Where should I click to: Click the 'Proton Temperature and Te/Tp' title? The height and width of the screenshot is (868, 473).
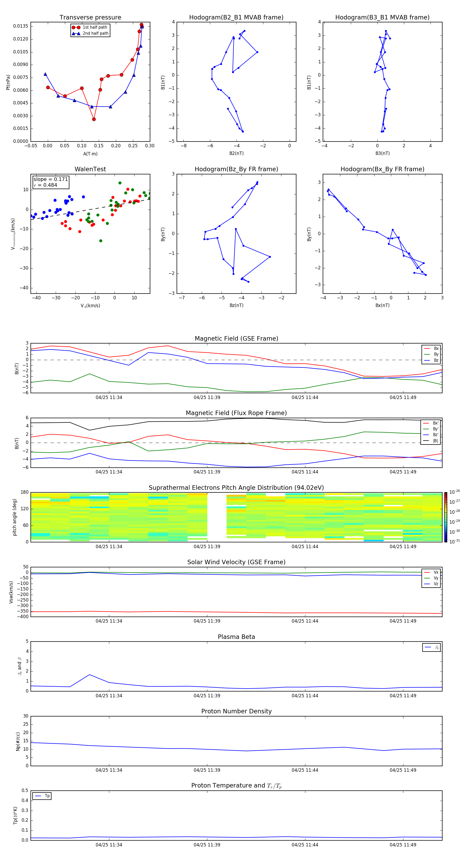[x=236, y=785]
